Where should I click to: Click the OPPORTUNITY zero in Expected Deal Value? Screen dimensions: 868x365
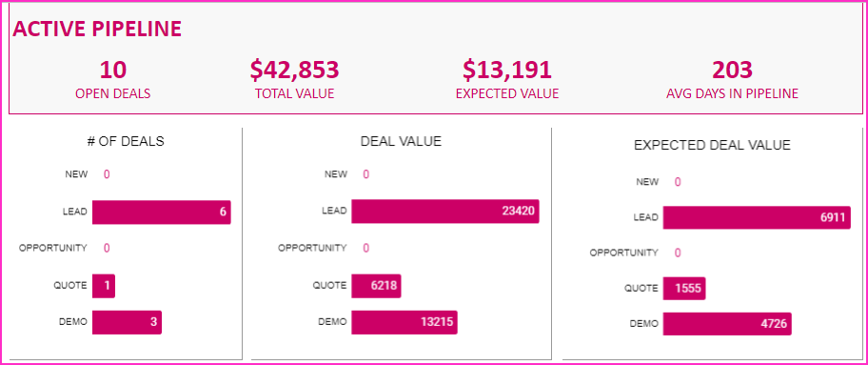(x=678, y=253)
